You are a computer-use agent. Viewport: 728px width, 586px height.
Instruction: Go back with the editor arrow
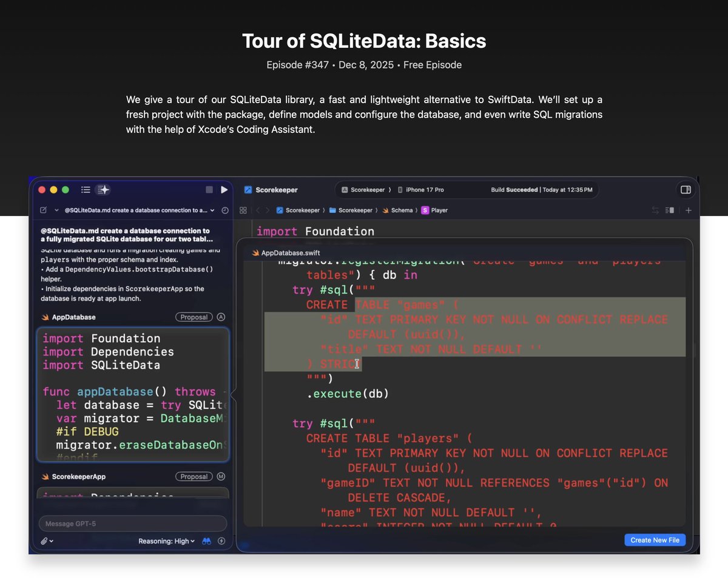[257, 210]
